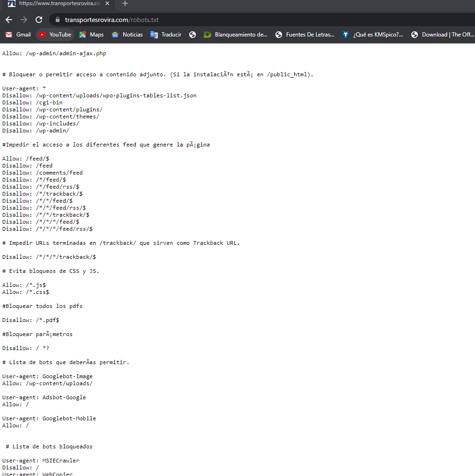Click the 'Disallow: /cgi-bin' line
Image resolution: width=475 pixels, height=476 pixels.
32,103
